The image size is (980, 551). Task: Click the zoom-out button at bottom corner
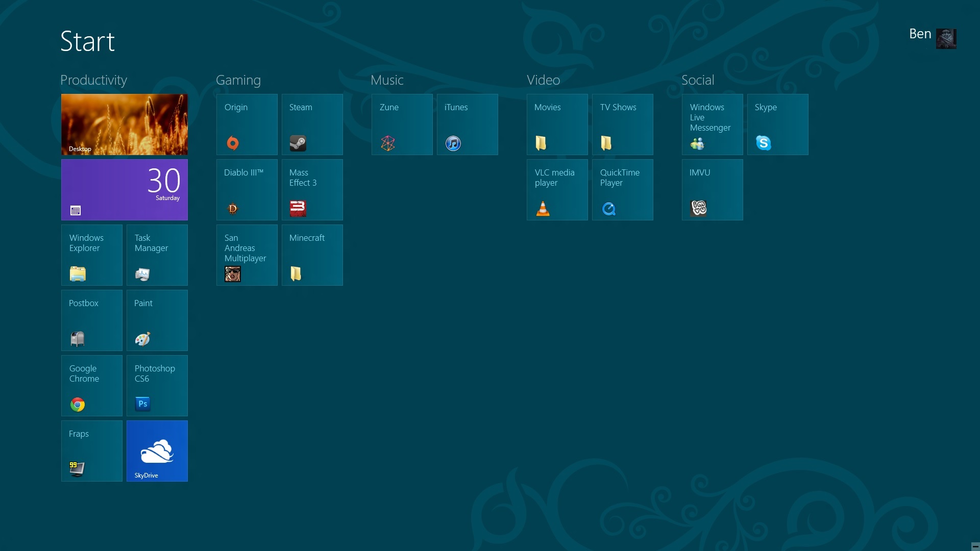pyautogui.click(x=975, y=546)
